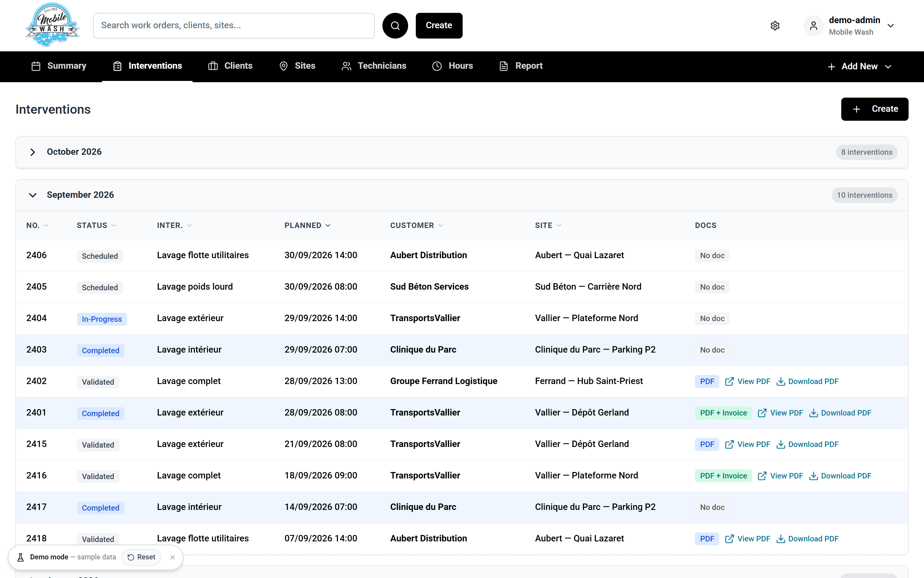Download PDF for intervention 2416
924x578 pixels.
pos(840,476)
